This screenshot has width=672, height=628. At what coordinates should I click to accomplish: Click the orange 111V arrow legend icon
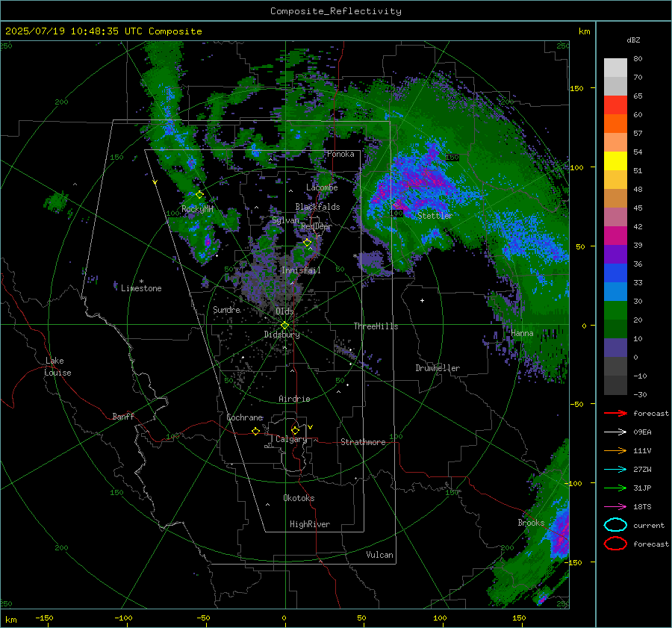click(x=615, y=450)
